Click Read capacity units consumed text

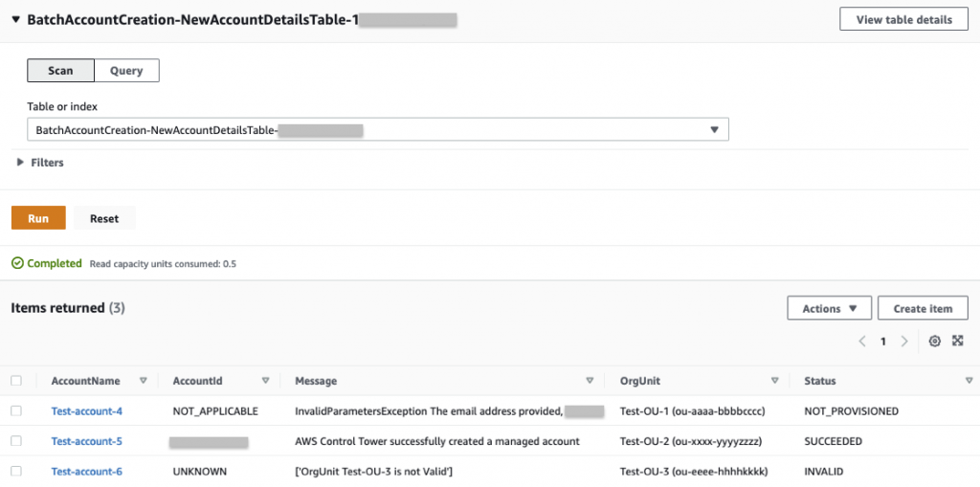(163, 264)
